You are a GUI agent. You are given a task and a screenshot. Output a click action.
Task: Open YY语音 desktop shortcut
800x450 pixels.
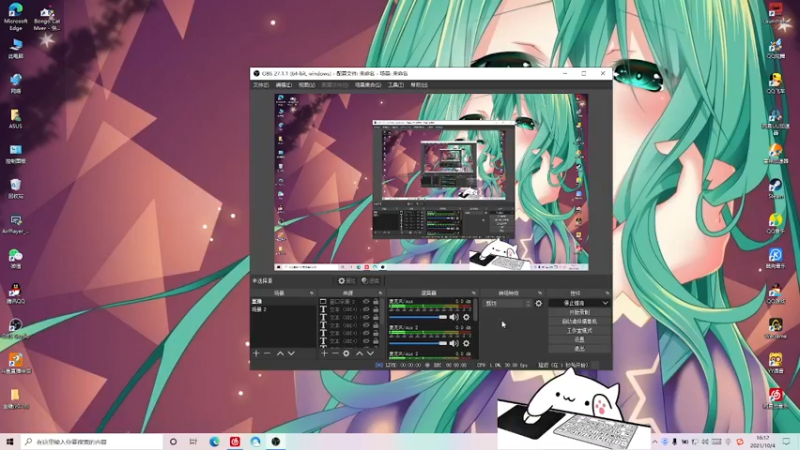[x=776, y=363]
